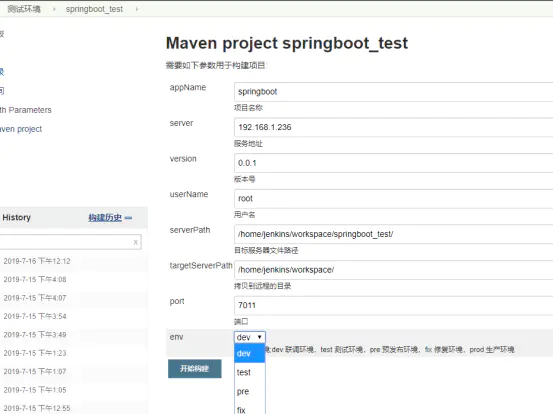
Task: Open the build from 2019-7-15 下午1:05
Action: [35, 390]
